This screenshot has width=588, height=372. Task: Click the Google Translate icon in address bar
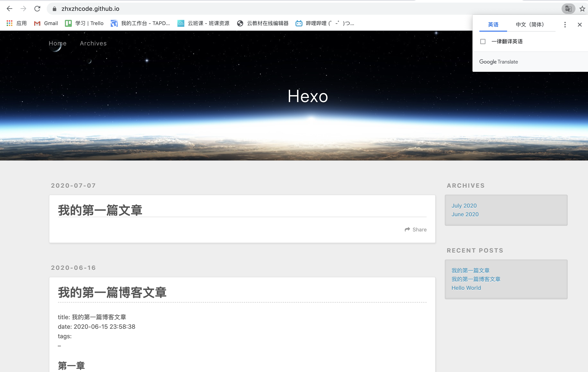tap(568, 9)
